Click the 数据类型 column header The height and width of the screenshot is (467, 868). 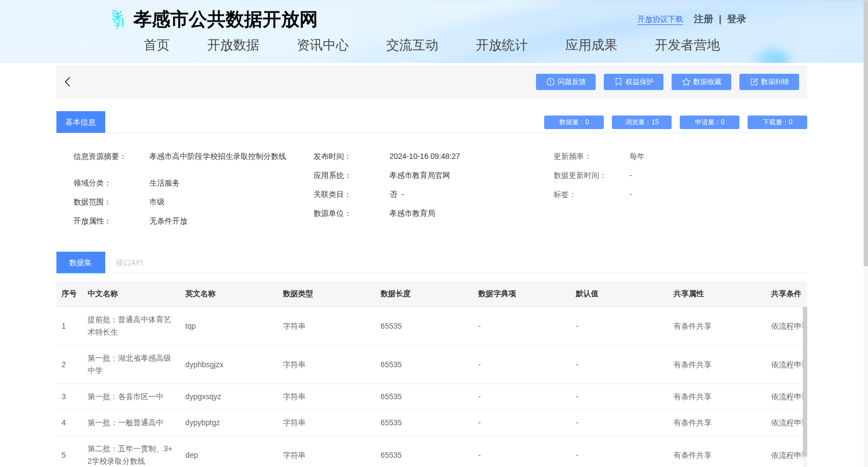tap(298, 293)
